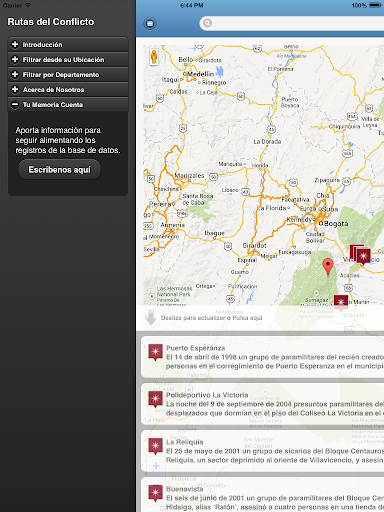
Task: Expand the Introducción section
Action: [68, 44]
